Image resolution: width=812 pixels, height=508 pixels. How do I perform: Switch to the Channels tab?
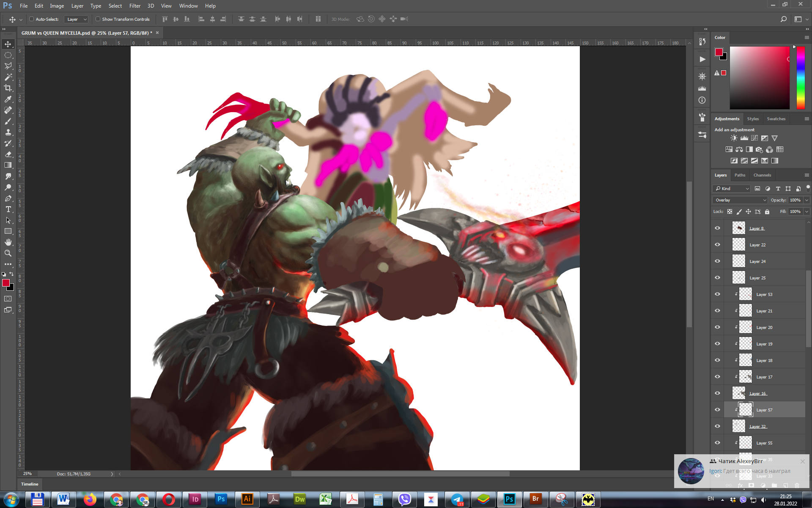tap(762, 175)
